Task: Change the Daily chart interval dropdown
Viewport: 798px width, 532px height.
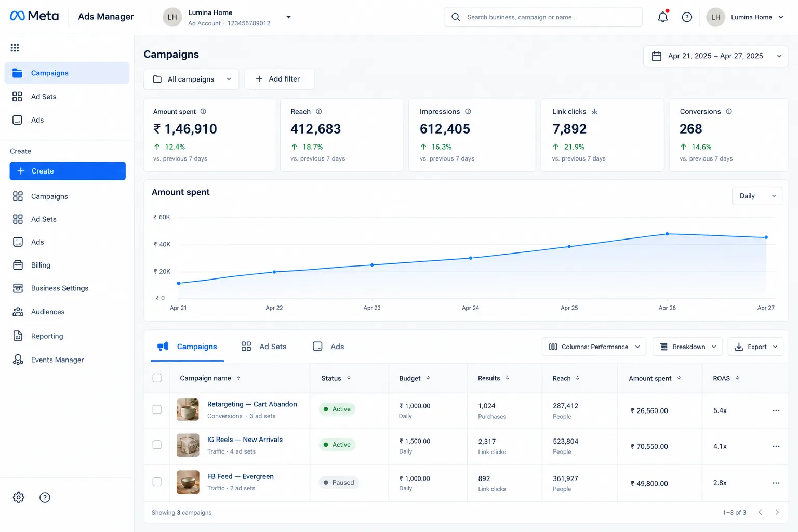Action: tap(757, 196)
